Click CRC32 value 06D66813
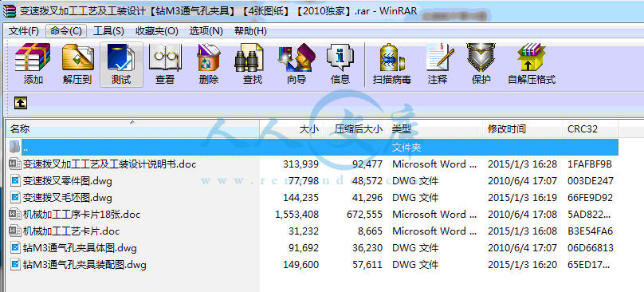 (591, 248)
